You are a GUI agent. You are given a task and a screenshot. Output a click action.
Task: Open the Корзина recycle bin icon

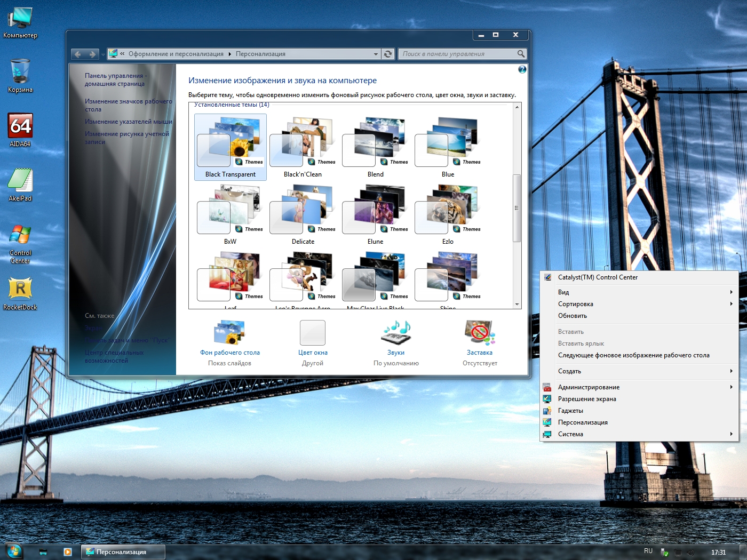click(x=20, y=76)
